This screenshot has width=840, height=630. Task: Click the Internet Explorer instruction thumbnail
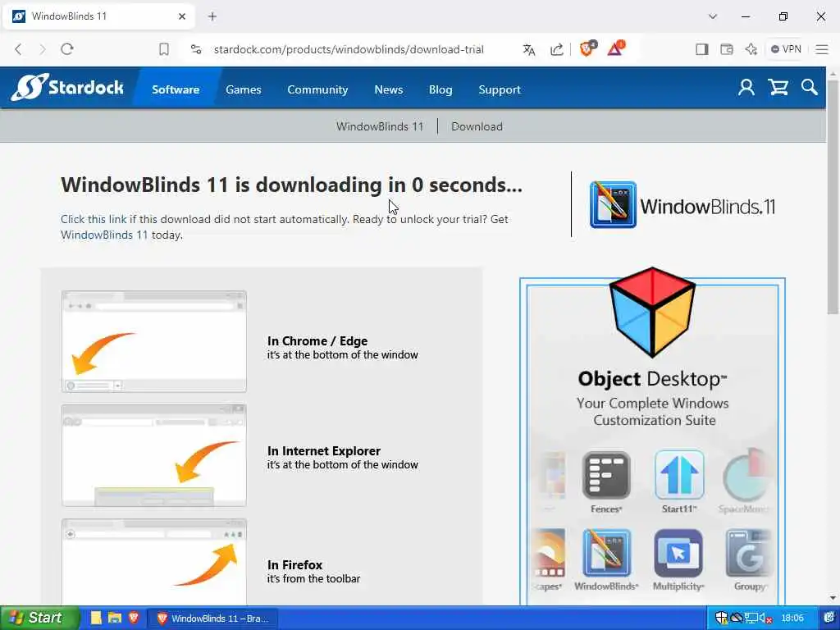click(x=154, y=454)
